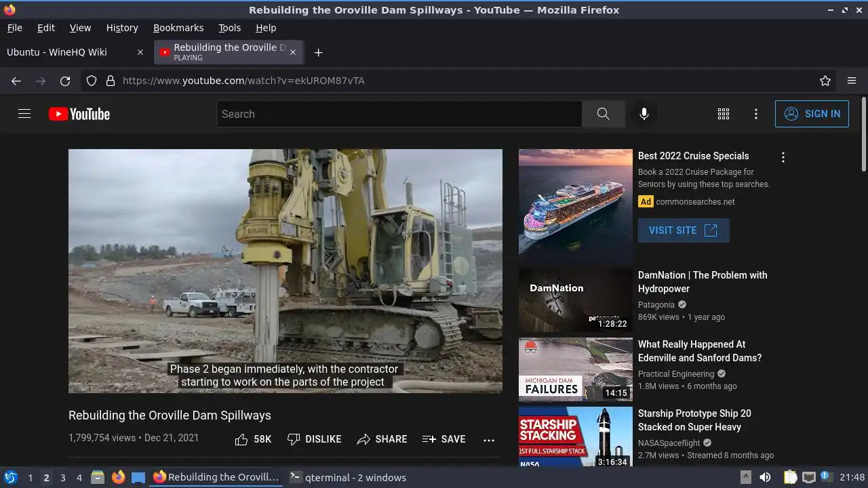868x488 pixels.
Task: Open the Edenville and Sanford Dams video
Action: (x=700, y=351)
